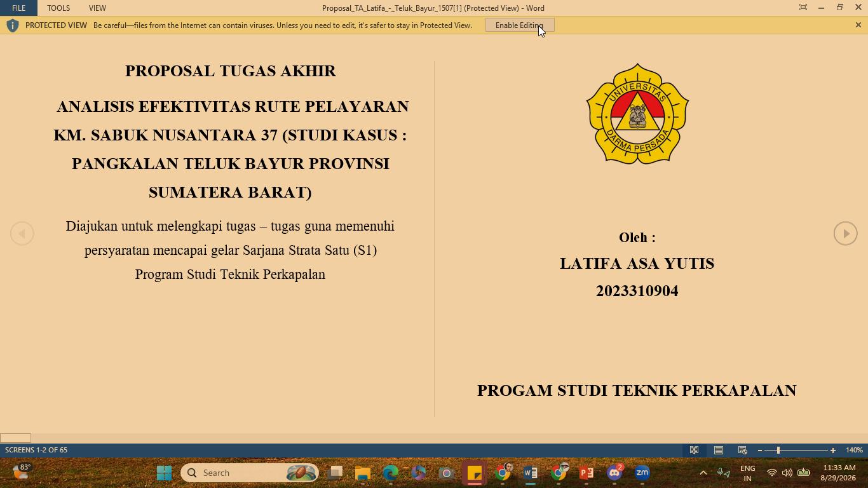Toggle full-screen reading mode icon in title bar
This screenshot has height=488, width=868.
[x=803, y=8]
